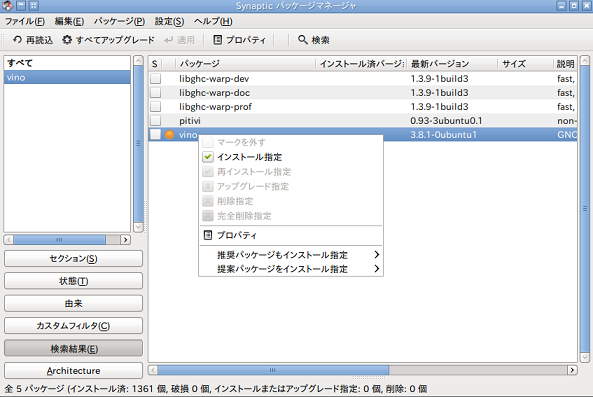Sort by S status column header

point(155,64)
